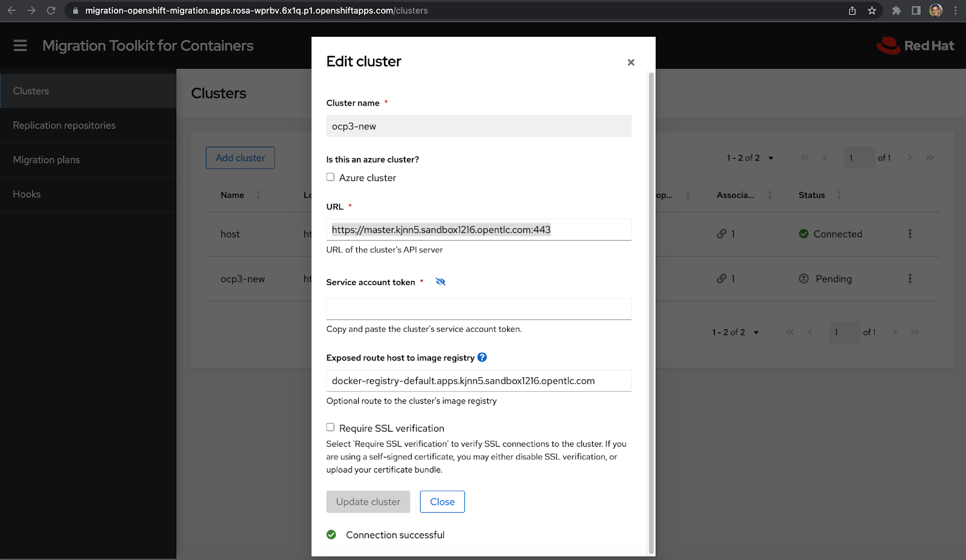Click the Close button in dialog

click(442, 501)
